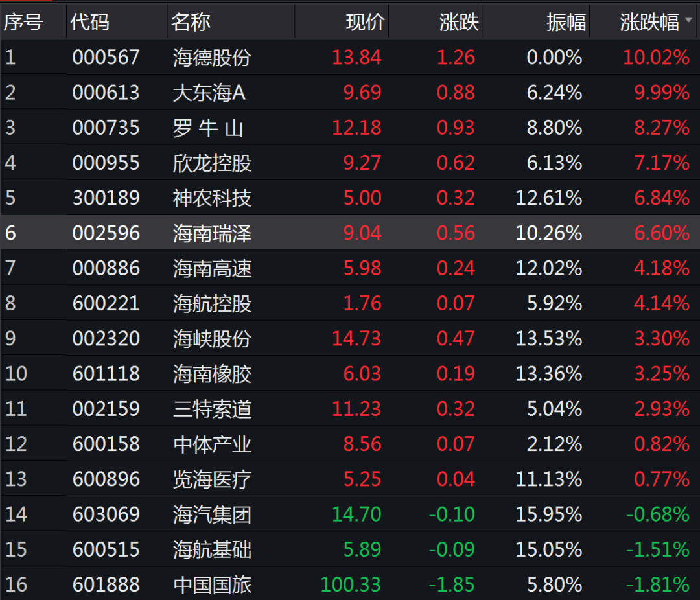The height and width of the screenshot is (600, 700).
Task: Select stock code 601118
Action: [106, 374]
